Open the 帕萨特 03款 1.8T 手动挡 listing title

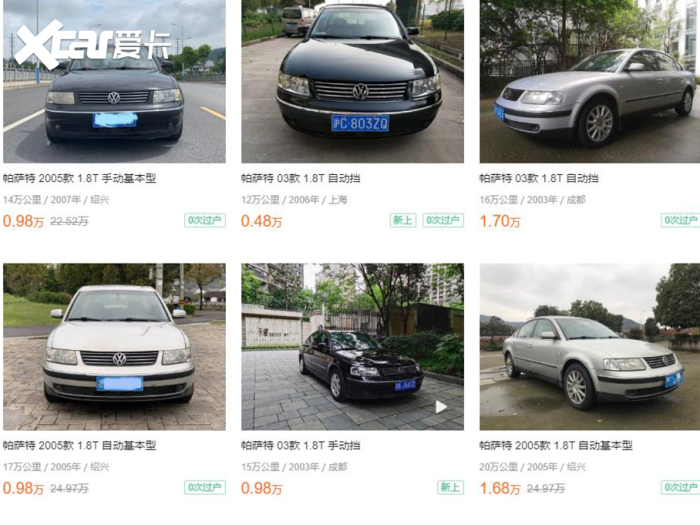300,446
